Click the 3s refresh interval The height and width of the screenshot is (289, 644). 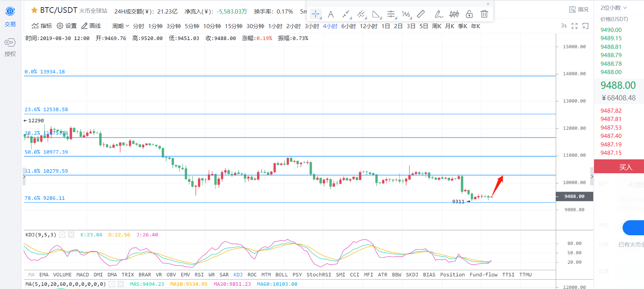564,26
